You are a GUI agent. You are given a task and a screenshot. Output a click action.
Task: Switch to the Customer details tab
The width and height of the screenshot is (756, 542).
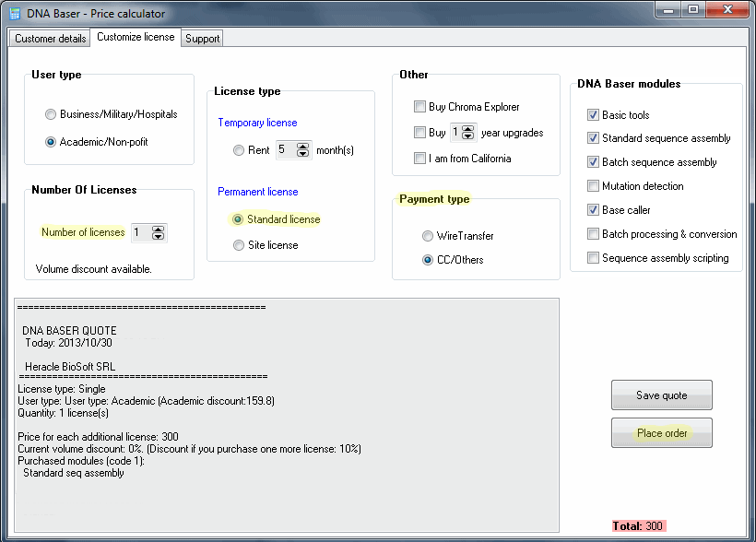[x=50, y=39]
